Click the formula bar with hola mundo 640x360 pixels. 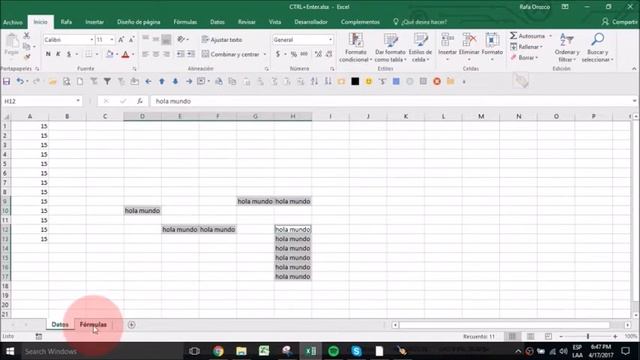click(390, 101)
